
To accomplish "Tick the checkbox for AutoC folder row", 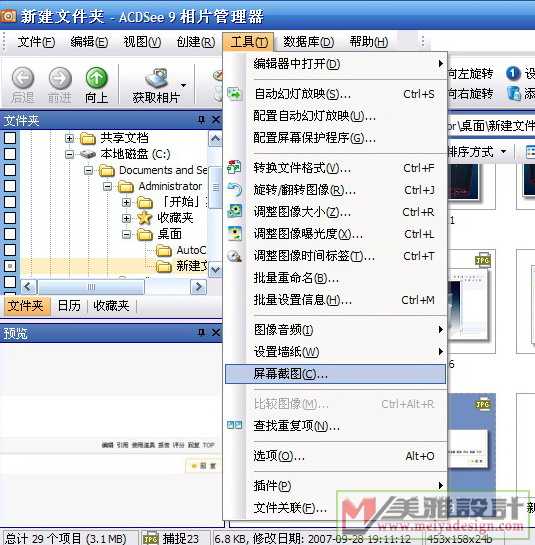I will tap(10, 250).
